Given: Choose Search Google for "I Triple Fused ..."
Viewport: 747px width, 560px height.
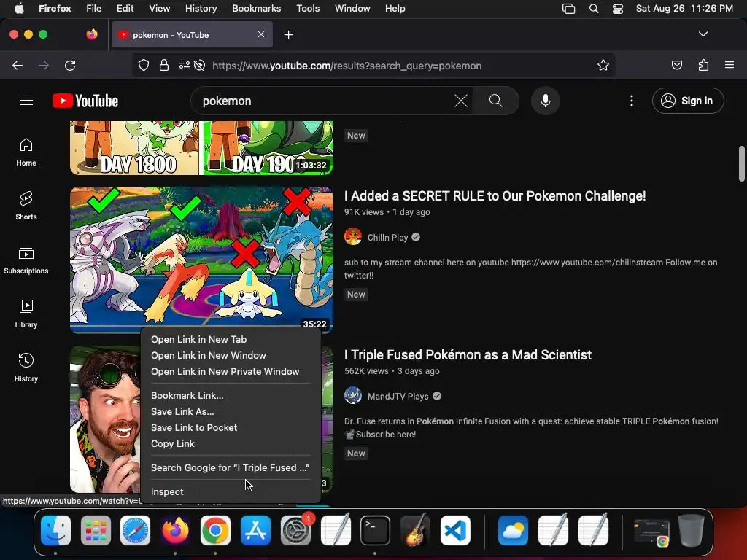Looking at the screenshot, I should pos(231,467).
